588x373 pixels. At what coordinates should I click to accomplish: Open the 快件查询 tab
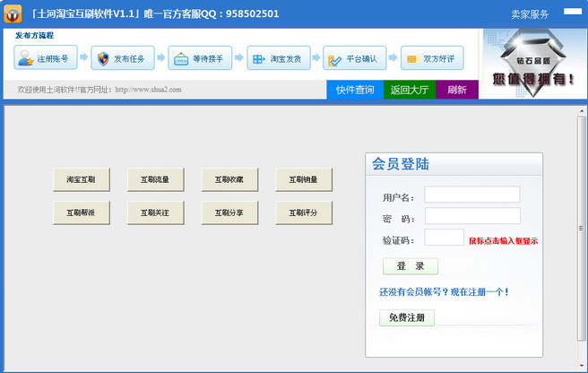(355, 90)
